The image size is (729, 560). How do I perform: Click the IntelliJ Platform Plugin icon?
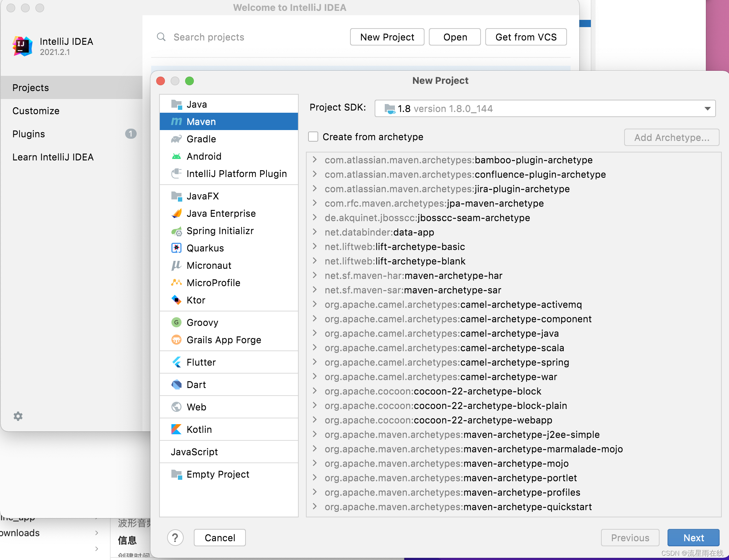coord(176,174)
